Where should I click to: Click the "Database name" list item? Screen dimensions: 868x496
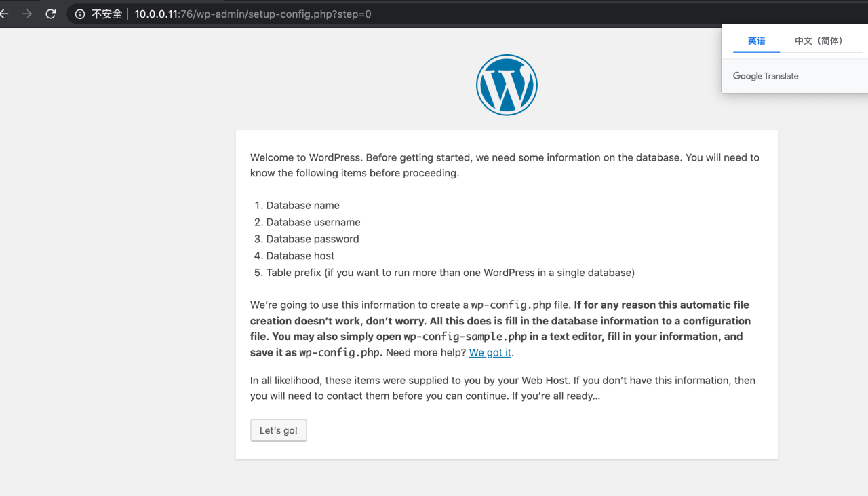(302, 205)
